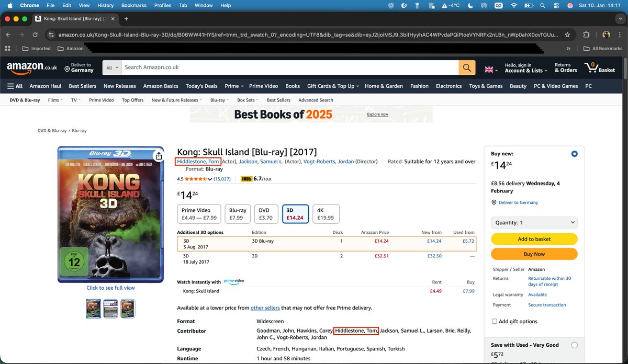628x364 pixels.
Task: Go to Best Sellers in main nav
Action: click(x=83, y=86)
